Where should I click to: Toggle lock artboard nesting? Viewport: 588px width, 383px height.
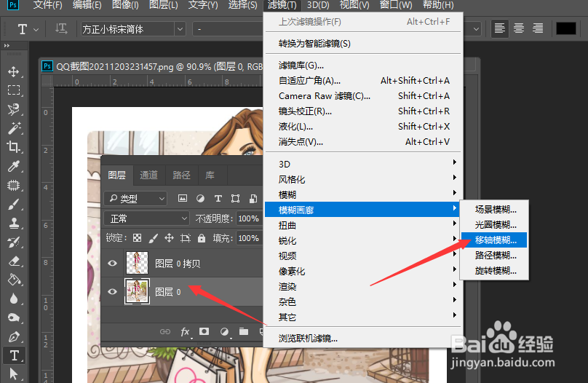186,238
